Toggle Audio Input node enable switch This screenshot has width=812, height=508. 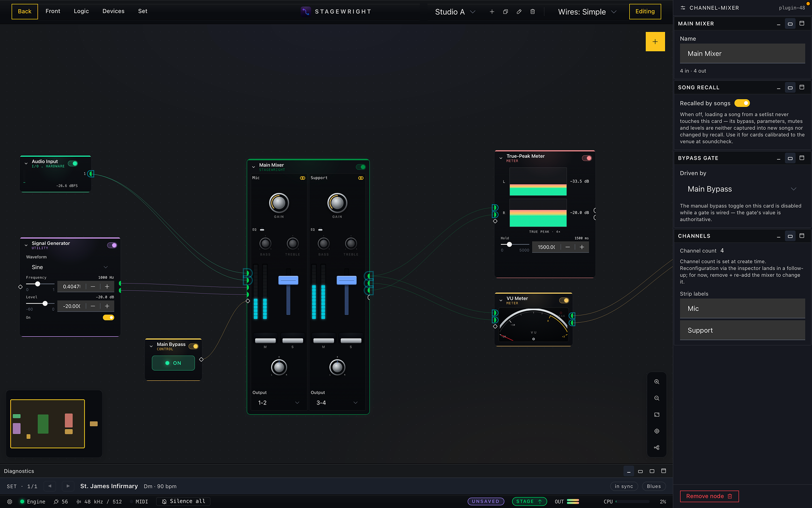point(73,164)
